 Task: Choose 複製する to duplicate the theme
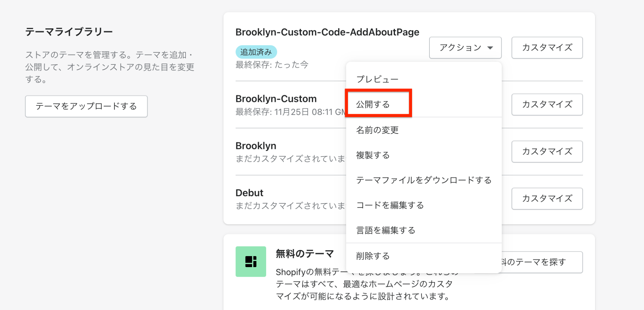click(x=373, y=155)
